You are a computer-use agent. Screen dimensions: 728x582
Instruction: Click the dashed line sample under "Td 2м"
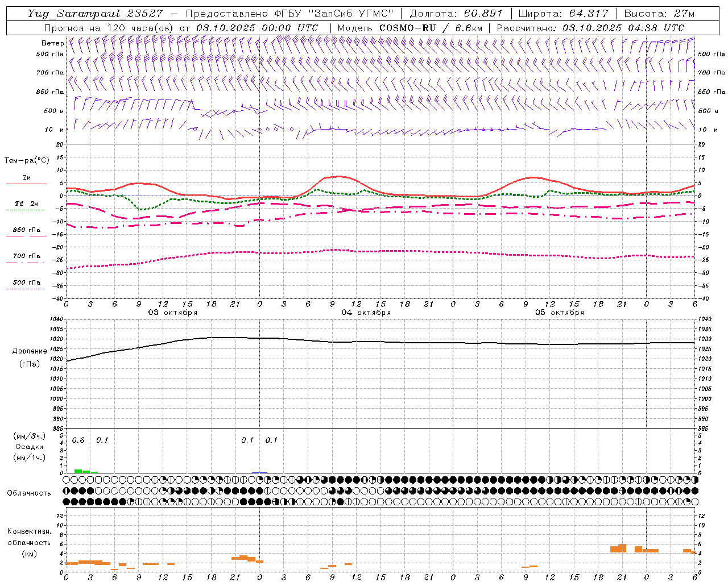[25, 210]
